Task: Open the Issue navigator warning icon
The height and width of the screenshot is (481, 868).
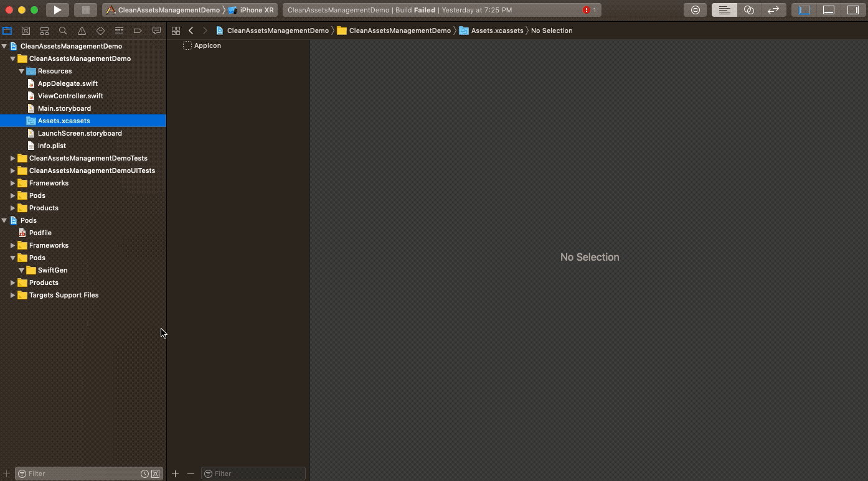Action: 82,30
